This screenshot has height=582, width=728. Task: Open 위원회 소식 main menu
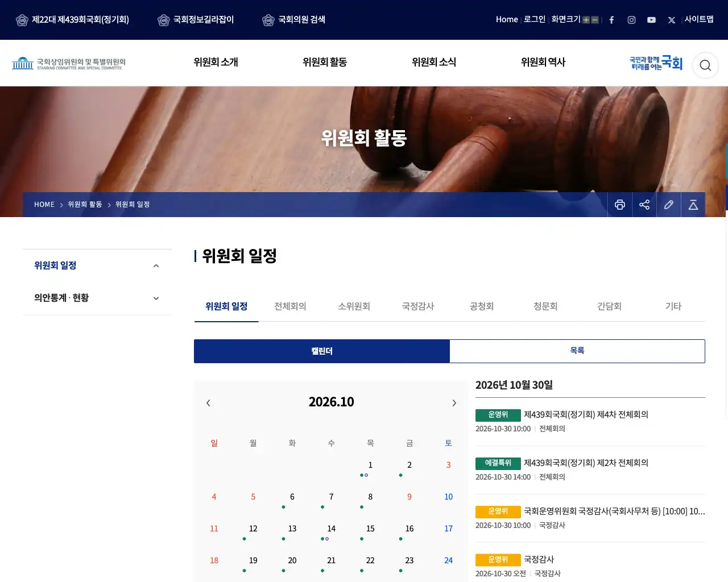tap(434, 63)
